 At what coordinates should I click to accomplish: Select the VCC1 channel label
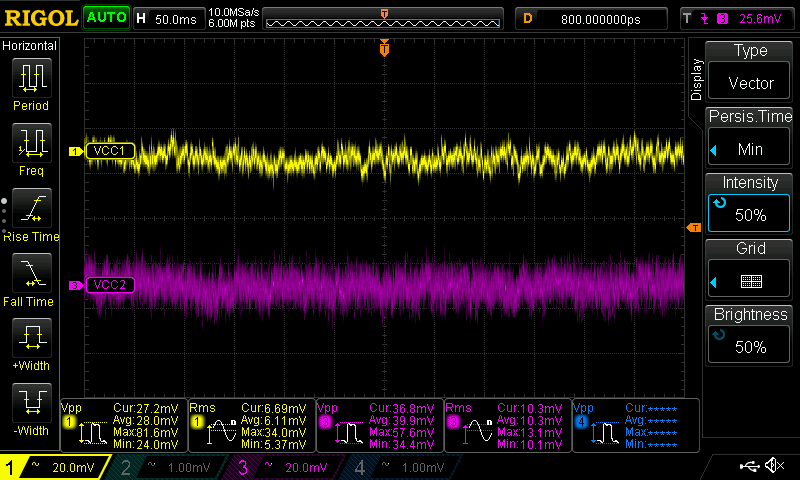point(110,151)
